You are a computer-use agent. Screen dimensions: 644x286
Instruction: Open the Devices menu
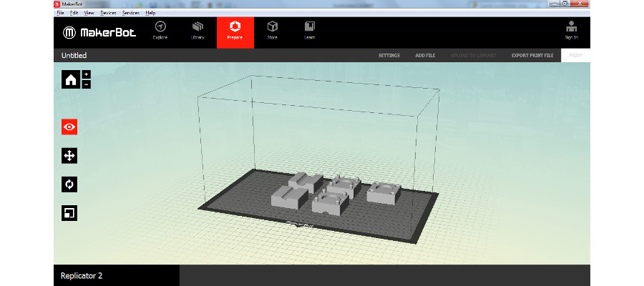[x=108, y=13]
